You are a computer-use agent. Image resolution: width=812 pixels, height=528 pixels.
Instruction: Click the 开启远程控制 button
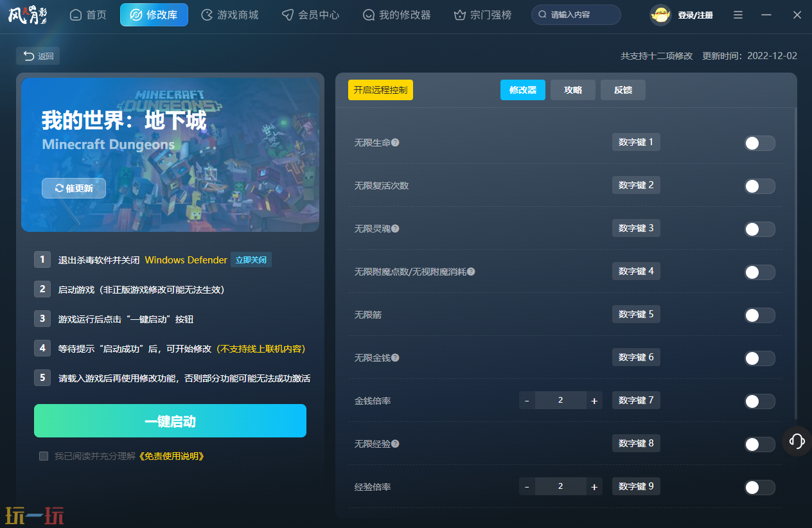pyautogui.click(x=380, y=90)
